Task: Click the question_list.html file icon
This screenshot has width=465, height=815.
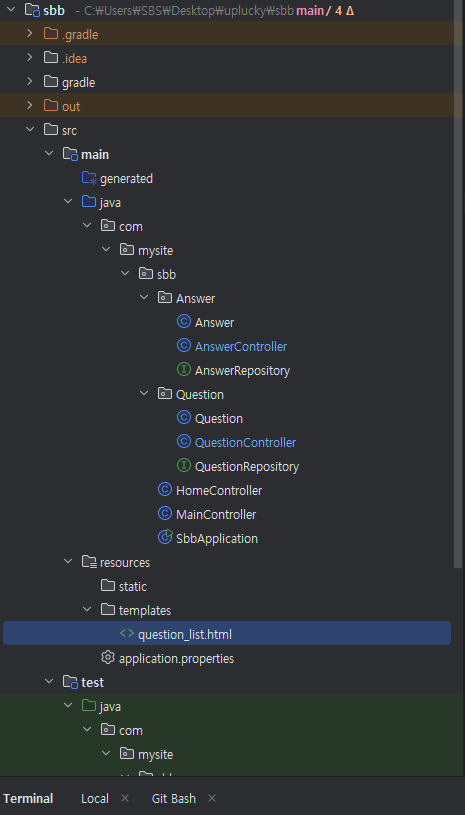Action: pyautogui.click(x=127, y=634)
